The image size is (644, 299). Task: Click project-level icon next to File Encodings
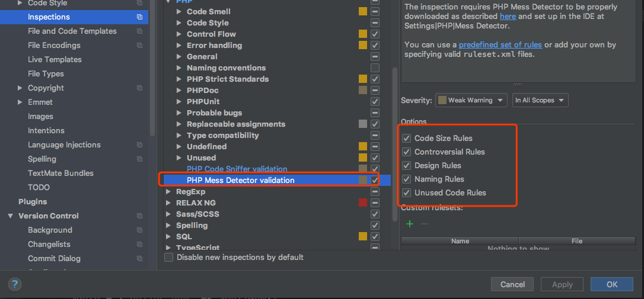coord(139,45)
